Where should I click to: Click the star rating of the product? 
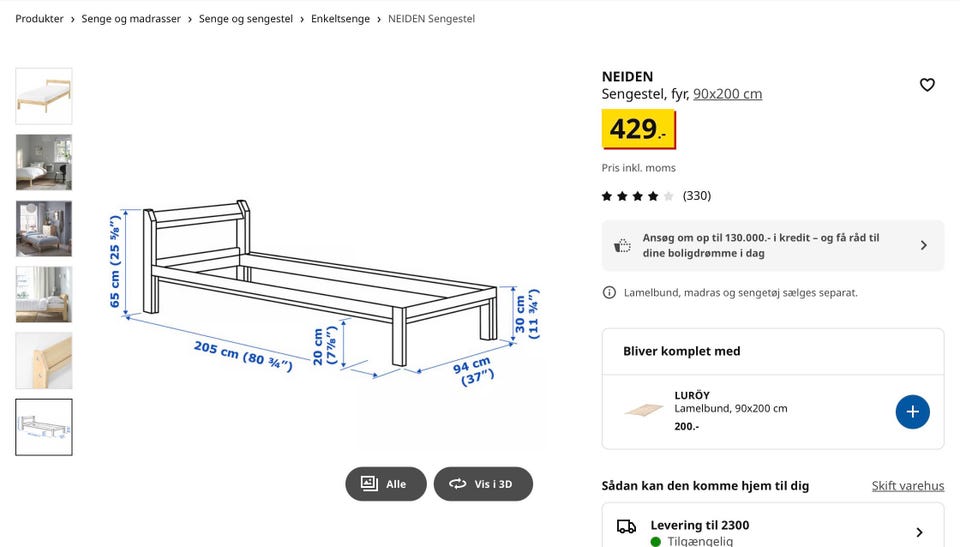637,196
